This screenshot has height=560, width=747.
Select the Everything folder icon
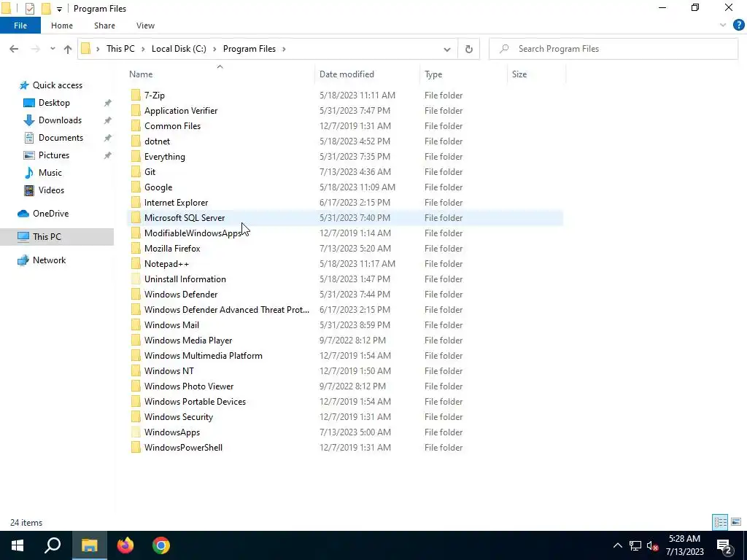click(x=136, y=157)
